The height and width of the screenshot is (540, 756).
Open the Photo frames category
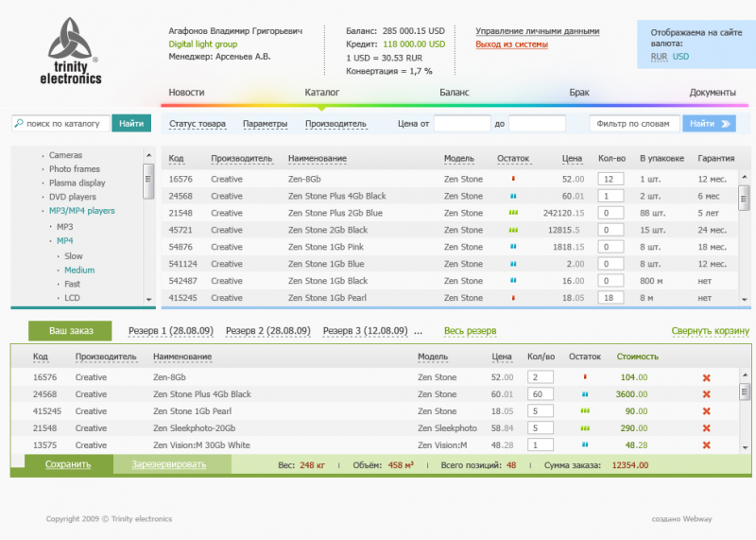point(75,169)
